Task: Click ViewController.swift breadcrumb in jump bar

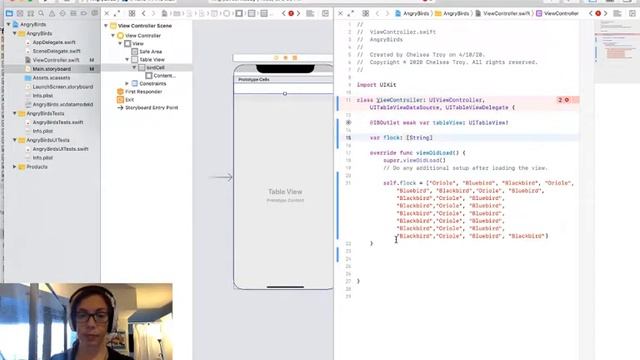Action: point(503,13)
